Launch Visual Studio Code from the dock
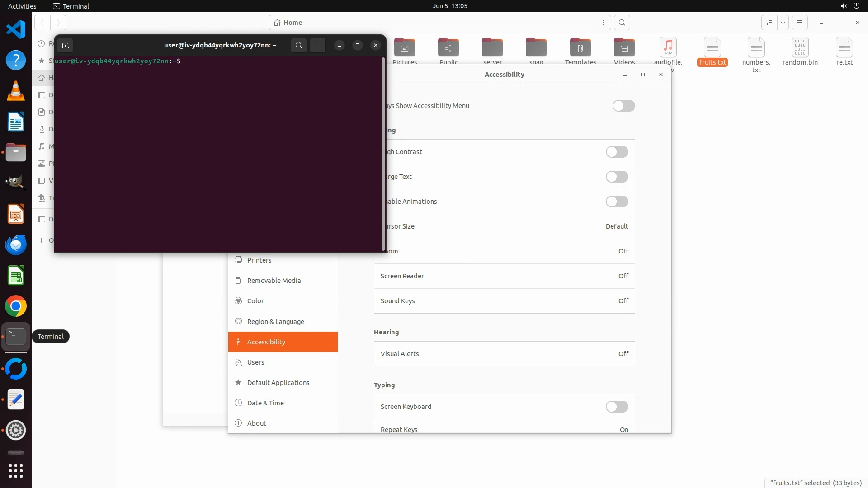The width and height of the screenshot is (868, 488). click(x=16, y=29)
